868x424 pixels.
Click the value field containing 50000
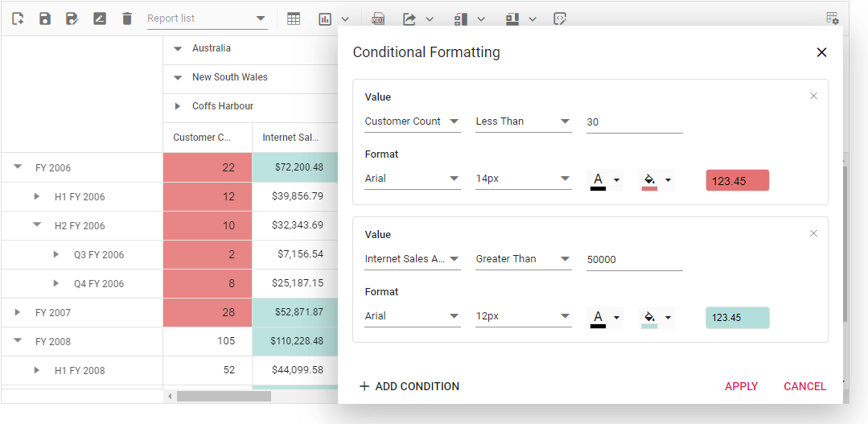[x=634, y=259]
